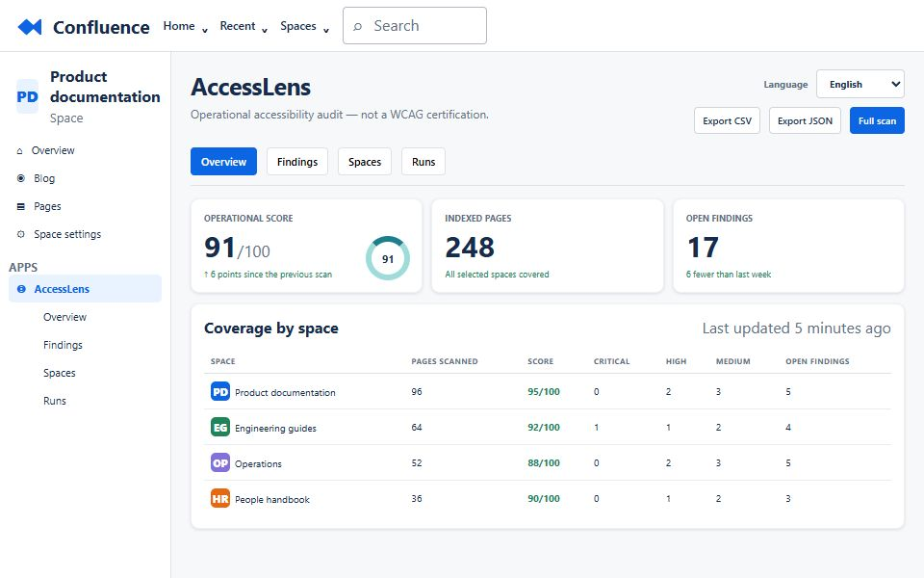Open Pages in the sidebar
The image size is (924, 578).
pyautogui.click(x=85, y=206)
